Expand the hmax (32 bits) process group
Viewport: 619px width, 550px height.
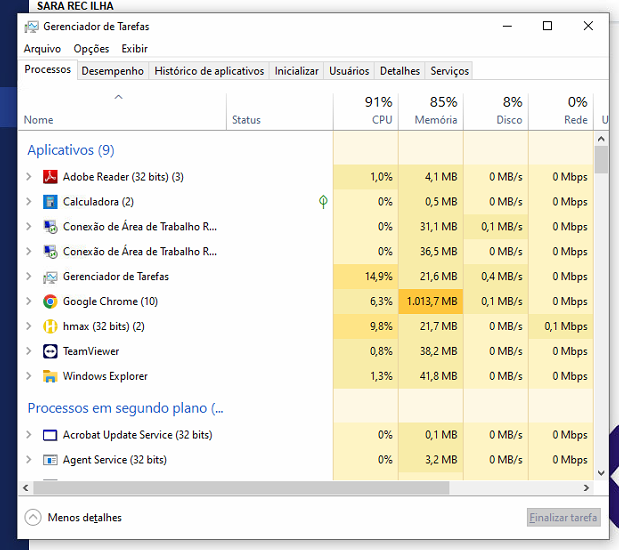(29, 326)
